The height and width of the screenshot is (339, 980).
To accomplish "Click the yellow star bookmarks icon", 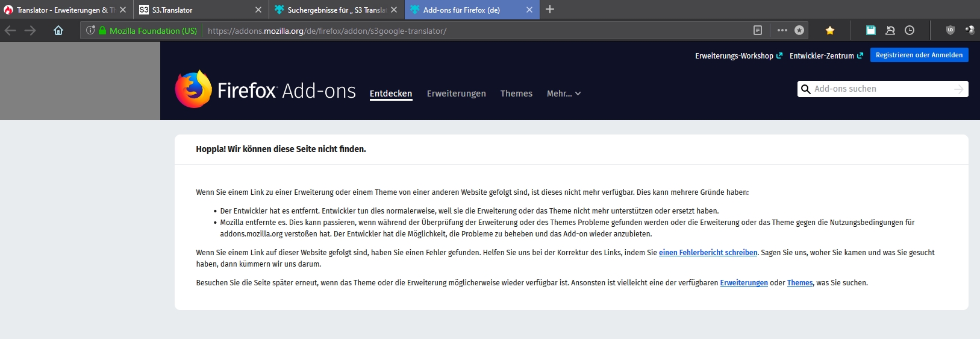I will (x=830, y=30).
